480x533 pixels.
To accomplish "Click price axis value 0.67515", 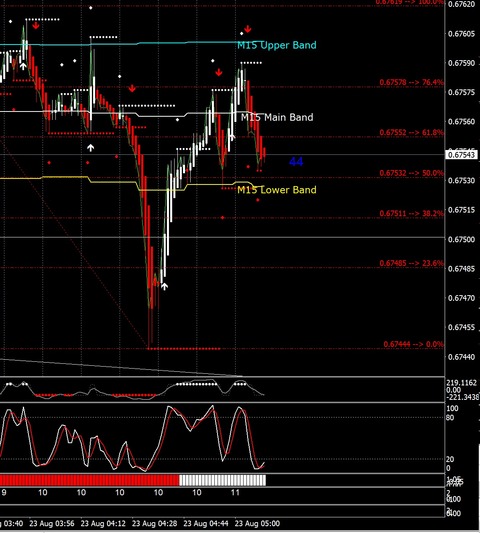I will click(461, 210).
